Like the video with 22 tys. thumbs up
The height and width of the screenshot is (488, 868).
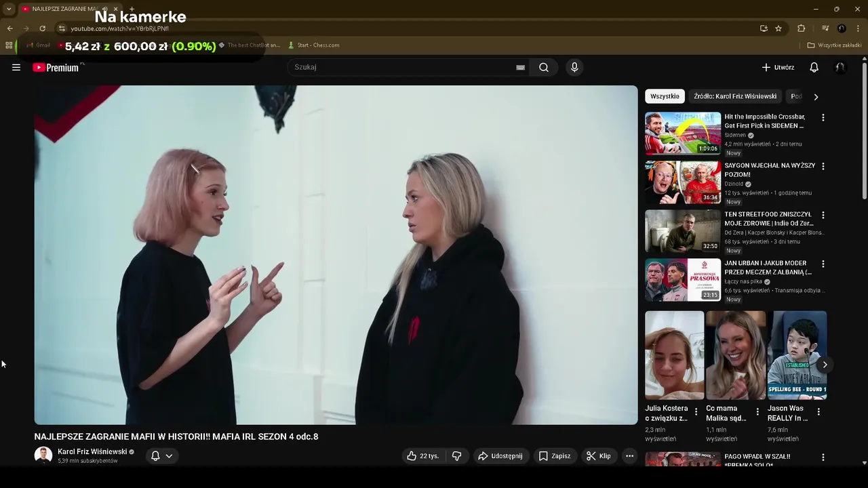click(x=423, y=456)
